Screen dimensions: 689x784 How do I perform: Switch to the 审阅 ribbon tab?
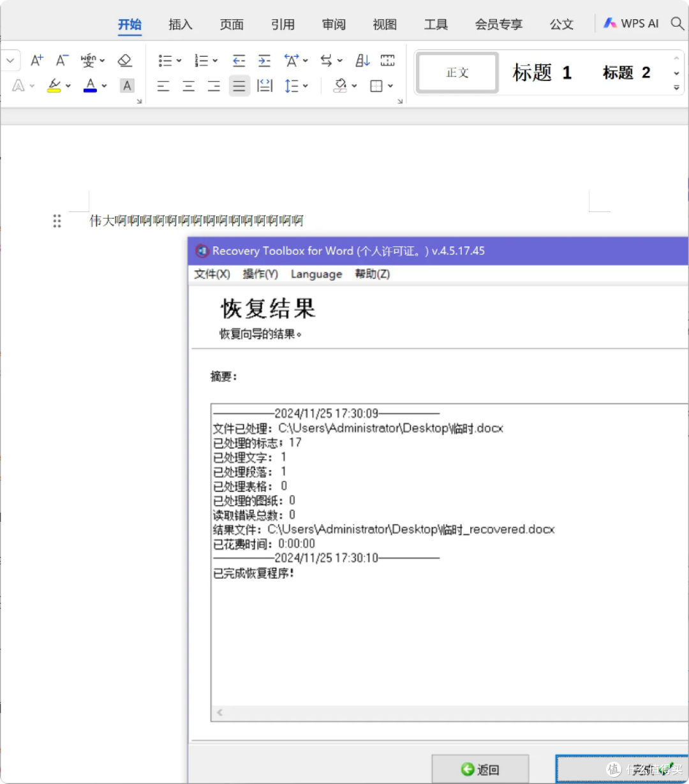click(334, 24)
